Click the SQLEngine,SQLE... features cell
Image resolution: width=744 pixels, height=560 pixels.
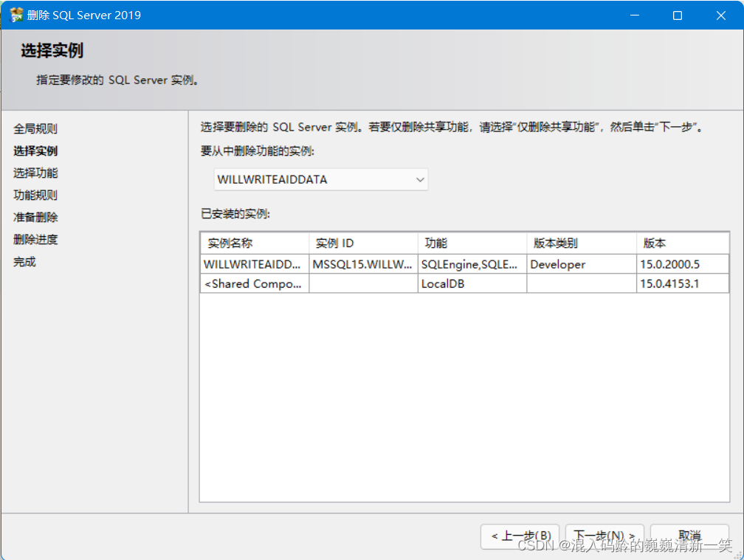(x=472, y=264)
